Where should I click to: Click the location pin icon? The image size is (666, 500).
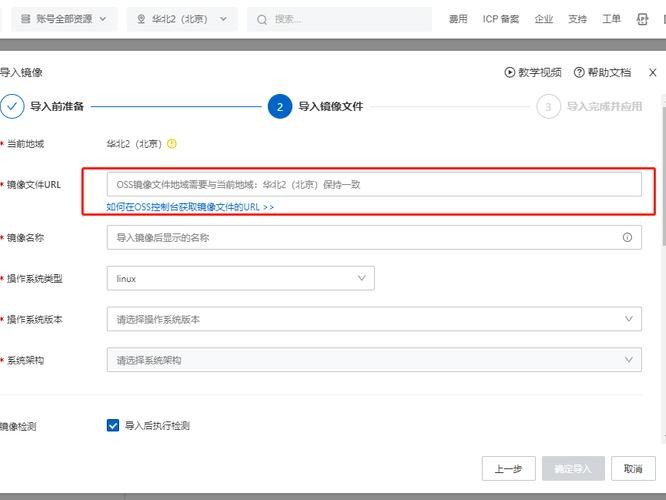141,19
